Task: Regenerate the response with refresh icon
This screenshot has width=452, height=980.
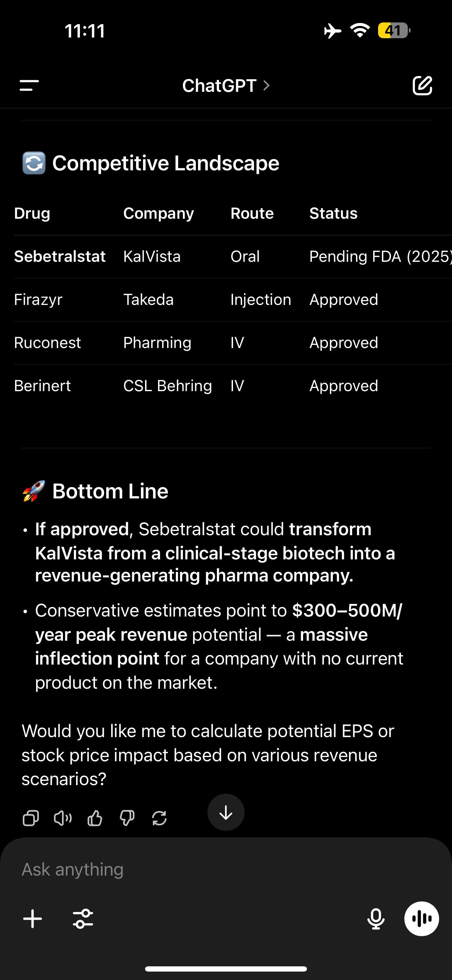Action: click(x=159, y=818)
